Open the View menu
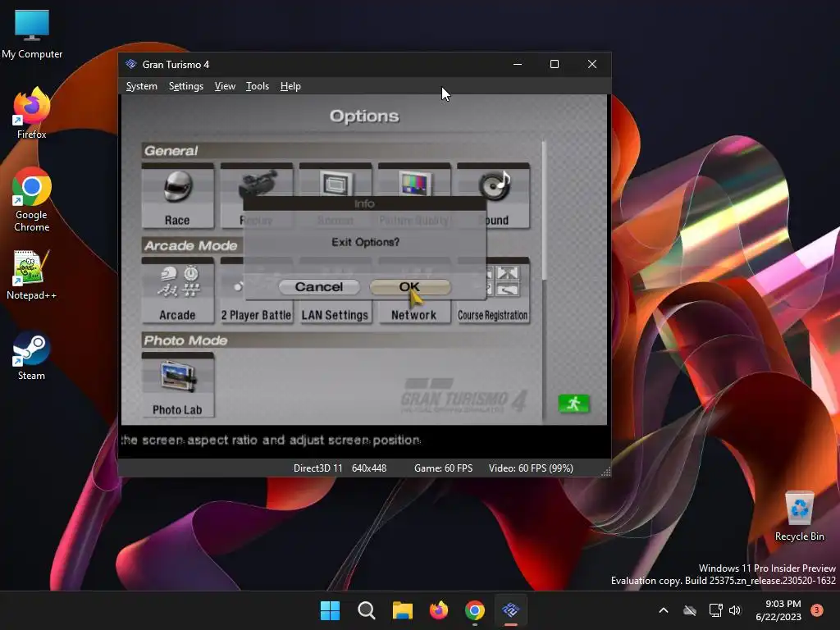The image size is (840, 630). click(x=225, y=86)
